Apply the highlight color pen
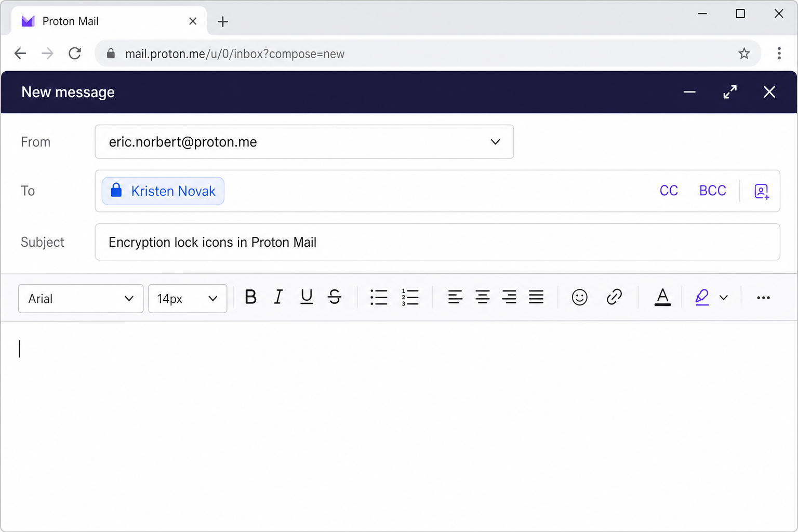The width and height of the screenshot is (798, 532). (702, 297)
